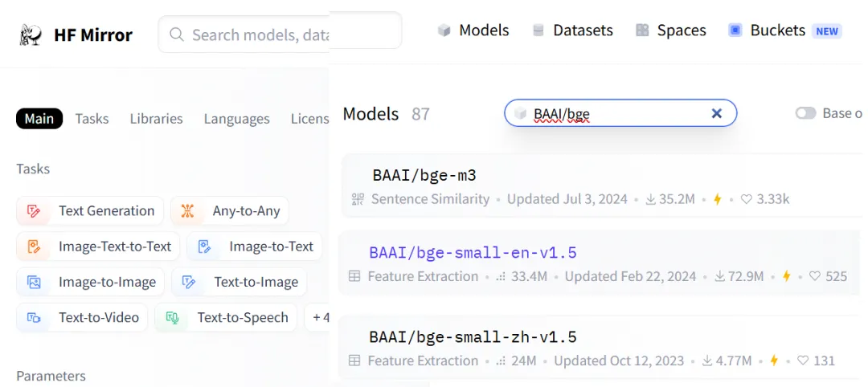The width and height of the screenshot is (868, 387).
Task: Switch to the Libraries tab
Action: pyautogui.click(x=156, y=119)
